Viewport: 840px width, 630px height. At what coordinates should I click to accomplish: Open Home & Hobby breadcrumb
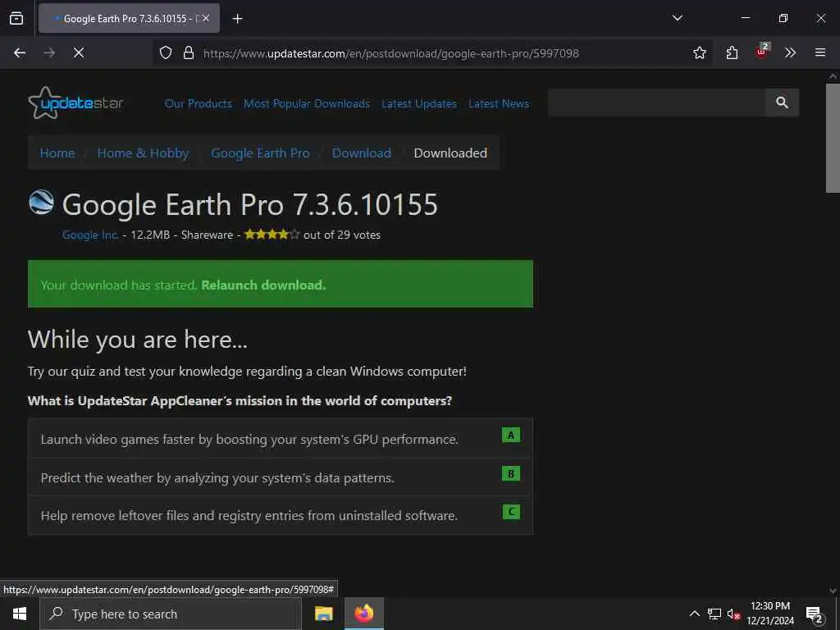click(x=143, y=153)
